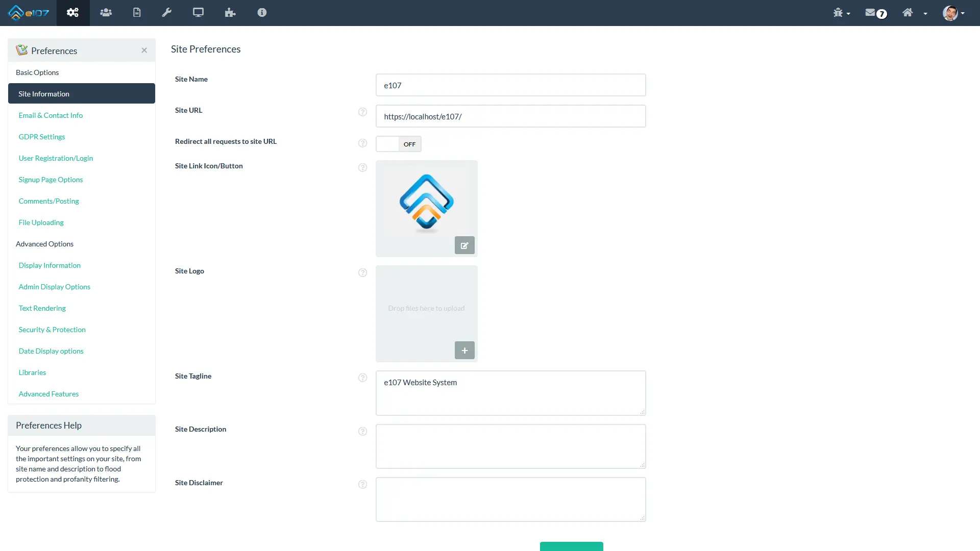Open Signup Page Options
The height and width of the screenshot is (551, 980).
point(51,180)
